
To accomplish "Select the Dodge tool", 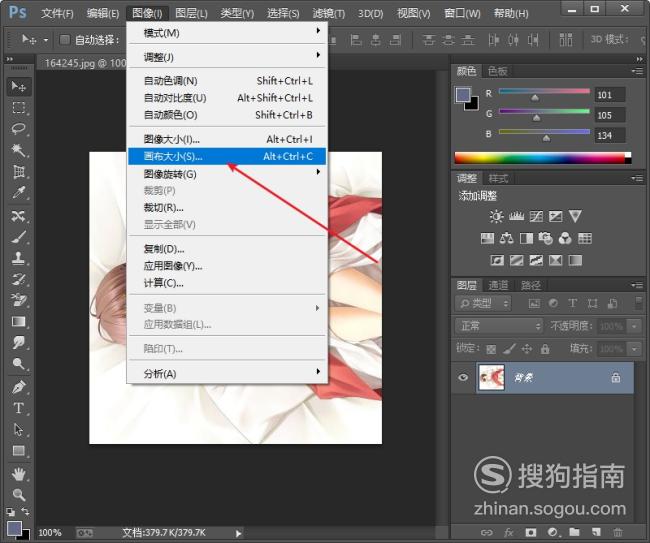I will pos(18,364).
